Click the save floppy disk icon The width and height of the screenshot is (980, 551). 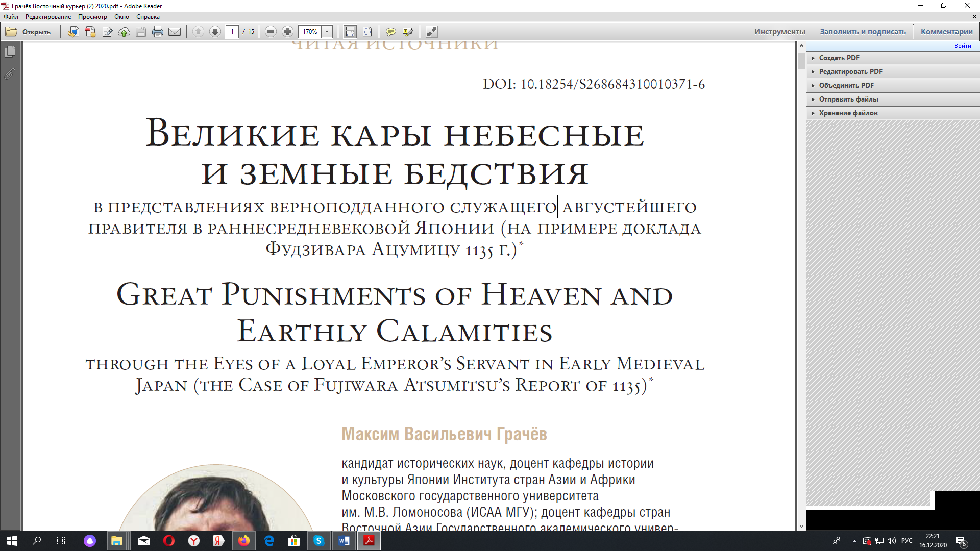click(141, 32)
